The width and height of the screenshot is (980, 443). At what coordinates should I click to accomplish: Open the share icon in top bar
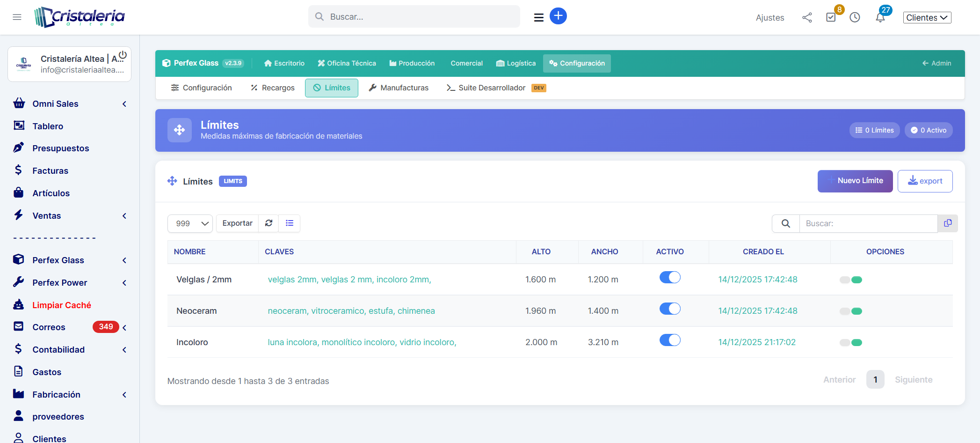(x=807, y=18)
